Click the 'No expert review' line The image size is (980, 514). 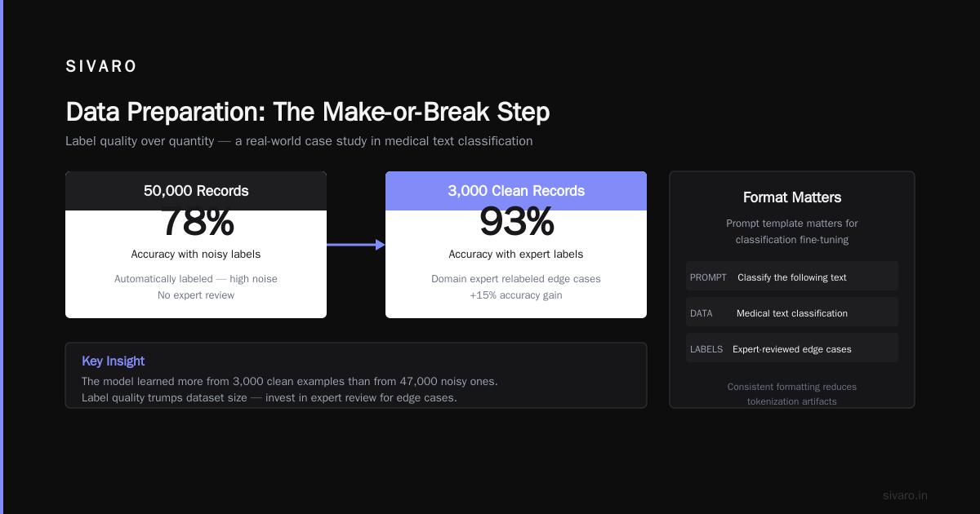196,295
